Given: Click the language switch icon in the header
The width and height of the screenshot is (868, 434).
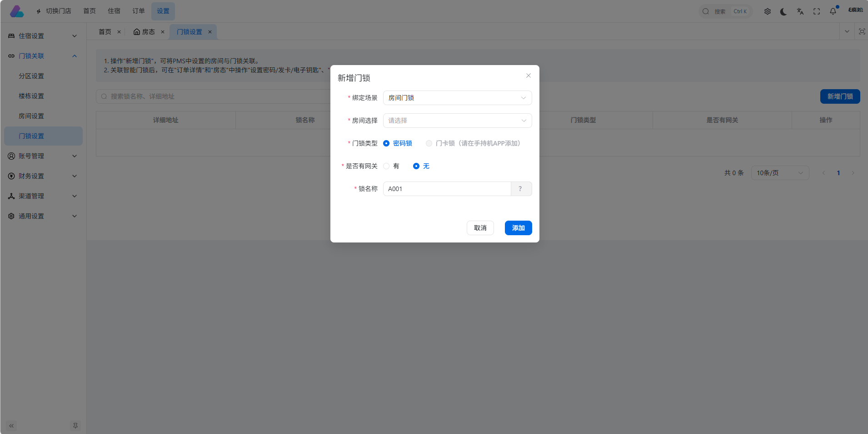Looking at the screenshot, I should click(x=800, y=11).
